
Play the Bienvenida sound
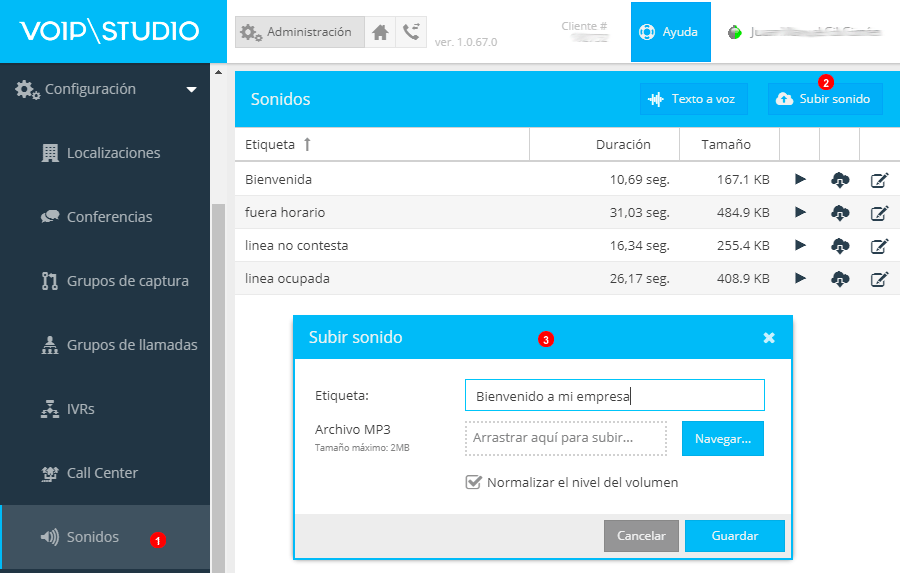800,180
